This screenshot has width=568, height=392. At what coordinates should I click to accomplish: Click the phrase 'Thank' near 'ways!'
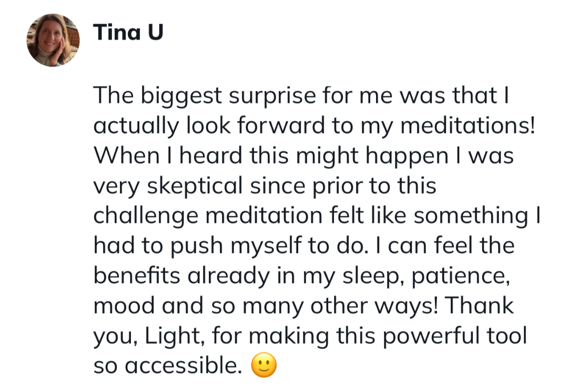point(479,305)
